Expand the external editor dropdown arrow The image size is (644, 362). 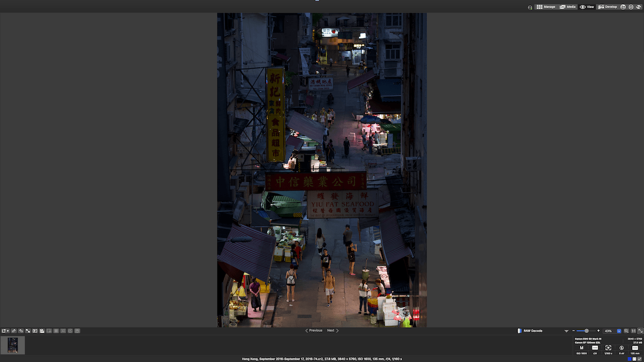pyautogui.click(x=8, y=331)
